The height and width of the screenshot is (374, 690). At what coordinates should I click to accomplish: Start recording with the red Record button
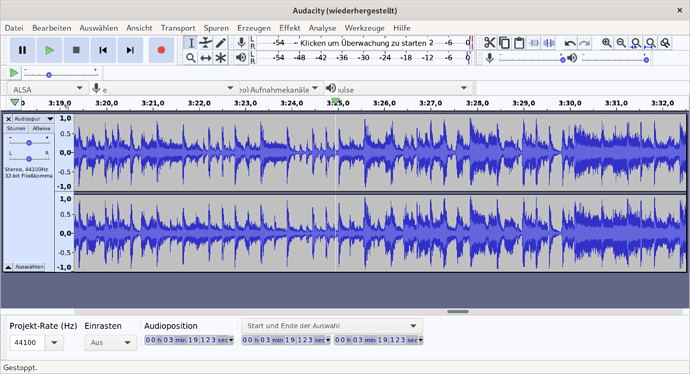click(x=161, y=50)
